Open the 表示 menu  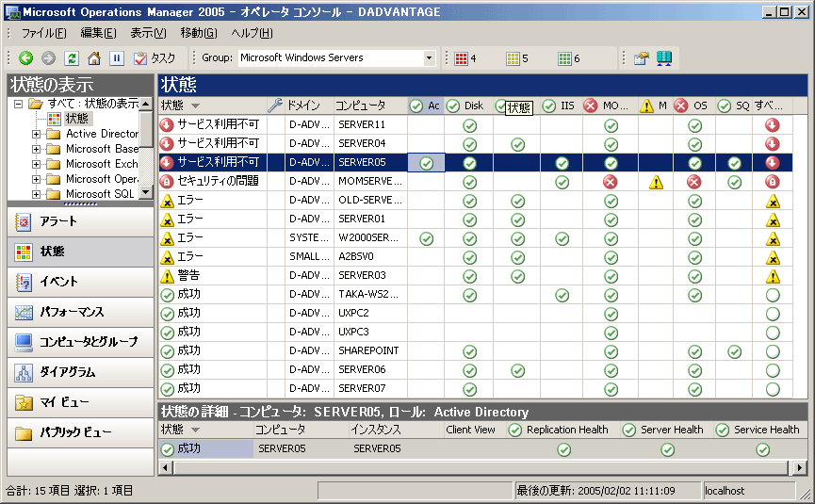(x=148, y=33)
